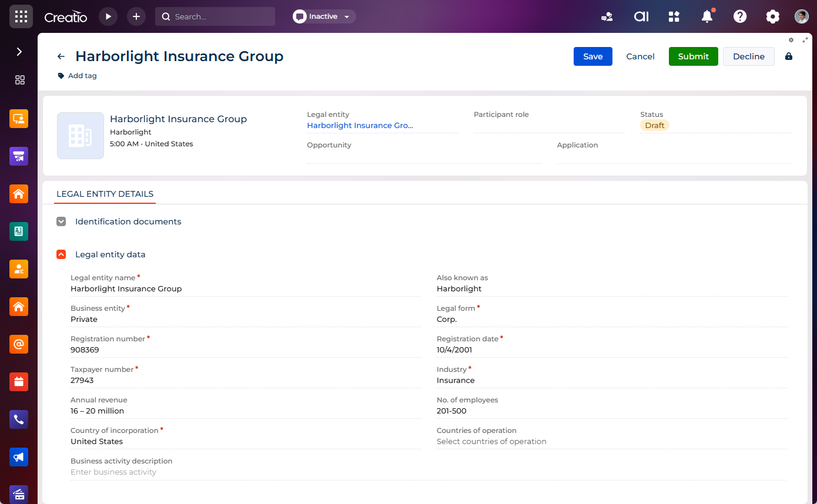Image resolution: width=817 pixels, height=504 pixels.
Task: Open page settings small gear icon
Action: [x=791, y=40]
